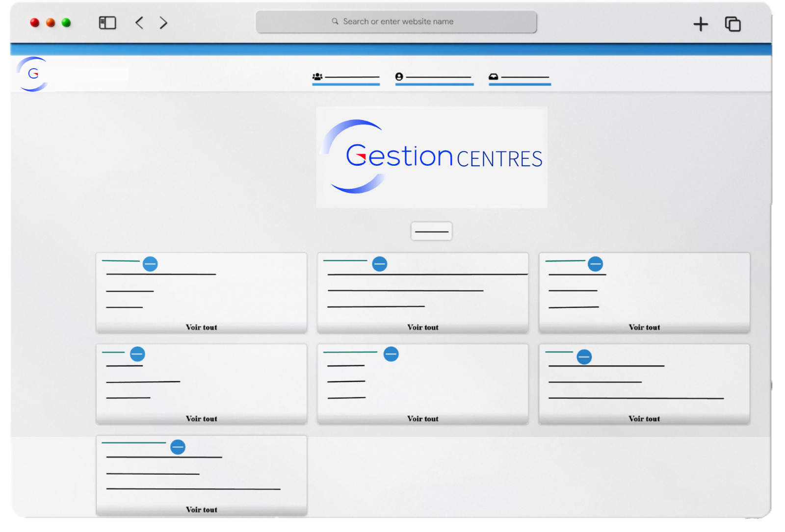Click the small G logo in the header
The width and height of the screenshot is (785, 532).
pyautogui.click(x=33, y=74)
